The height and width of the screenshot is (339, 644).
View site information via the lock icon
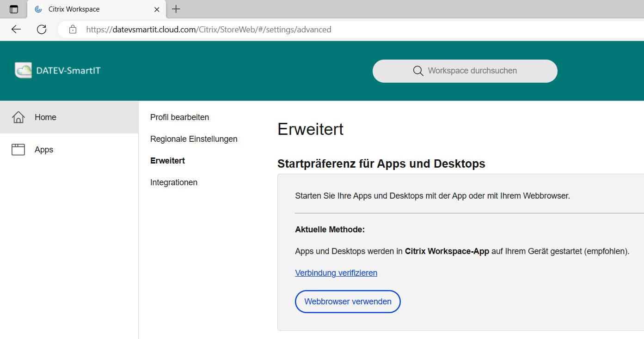[73, 30]
